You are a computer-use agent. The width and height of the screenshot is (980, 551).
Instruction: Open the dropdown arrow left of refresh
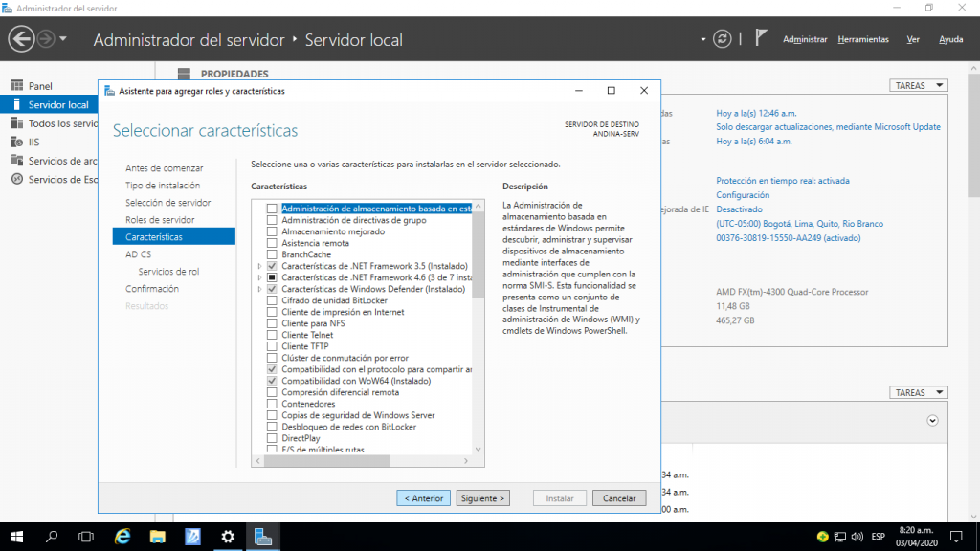click(703, 39)
